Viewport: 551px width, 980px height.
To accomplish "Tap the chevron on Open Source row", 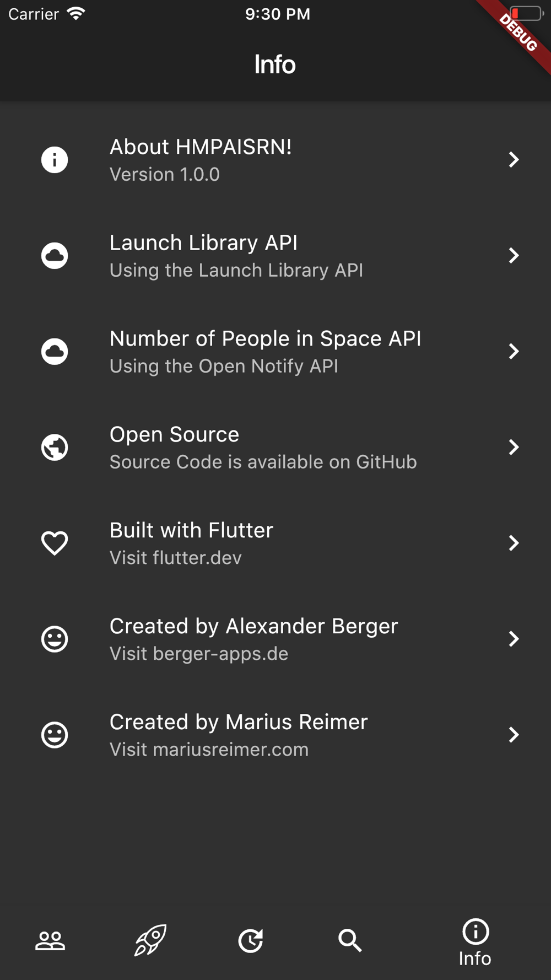I will (514, 447).
